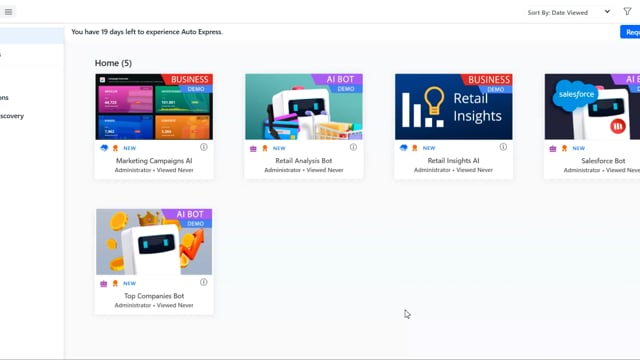Open Retail Insights AI thumbnail
This screenshot has height=360, width=640.
[x=453, y=107]
